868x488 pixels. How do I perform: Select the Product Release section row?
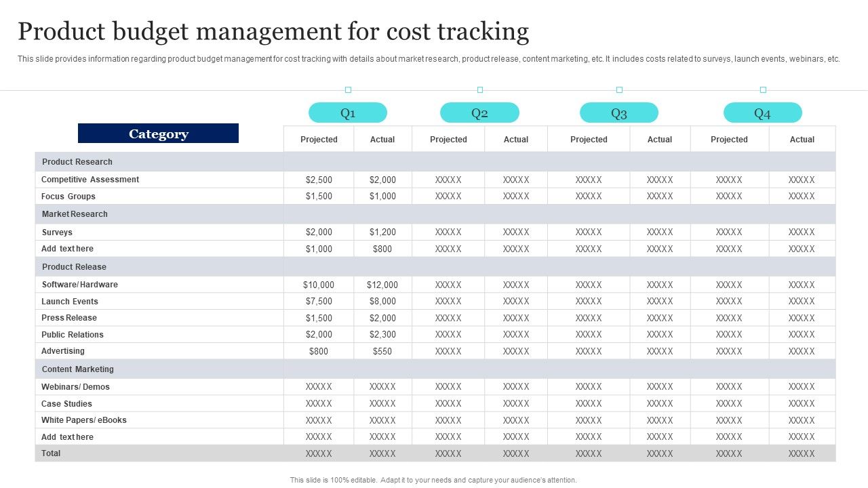click(435, 266)
